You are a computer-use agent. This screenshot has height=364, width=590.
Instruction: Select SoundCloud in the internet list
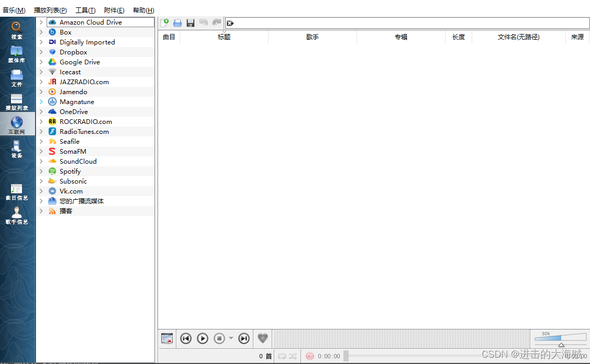(78, 161)
